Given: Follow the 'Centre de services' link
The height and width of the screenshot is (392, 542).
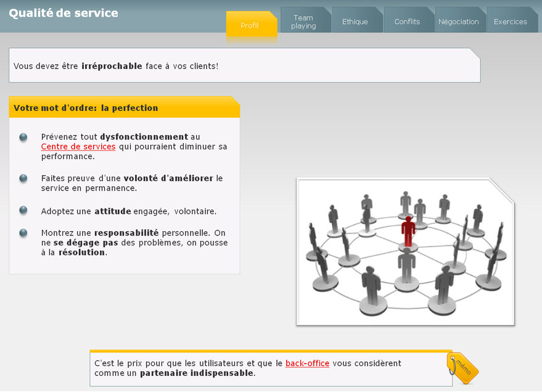Looking at the screenshot, I should [x=78, y=147].
